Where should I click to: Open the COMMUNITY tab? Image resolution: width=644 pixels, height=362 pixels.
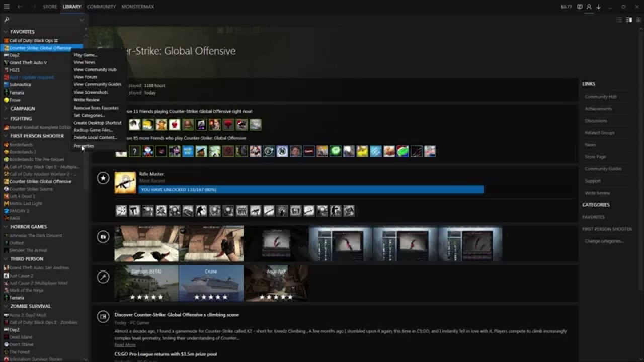101,7
